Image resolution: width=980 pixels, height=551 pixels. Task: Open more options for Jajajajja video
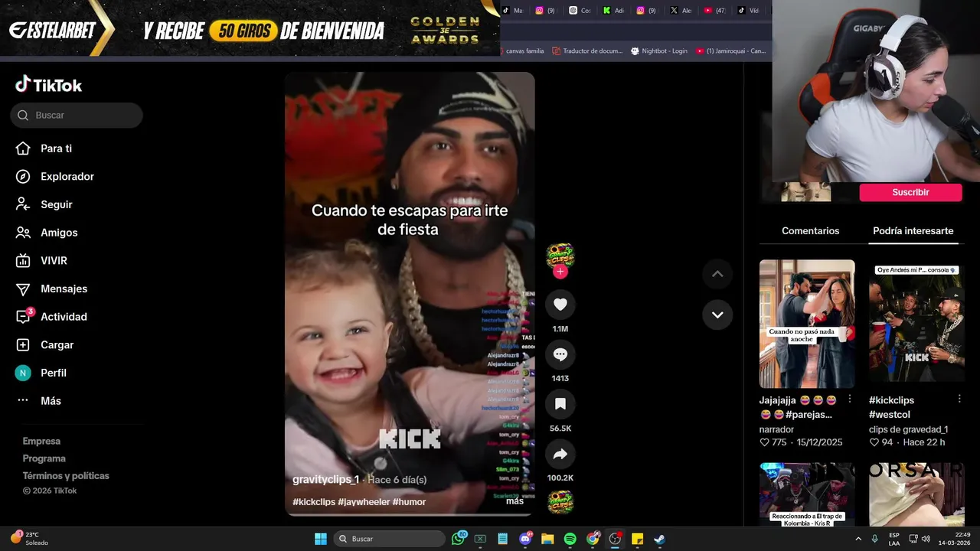(x=849, y=399)
